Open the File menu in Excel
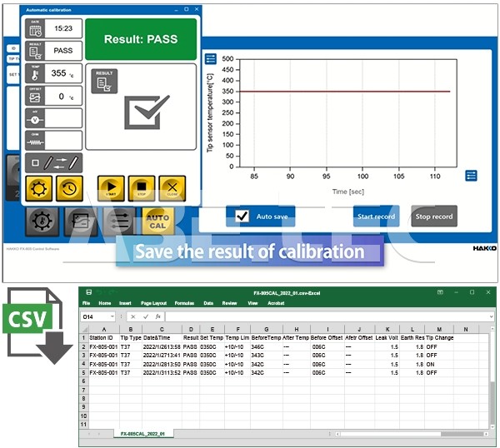500x448 pixels. pos(86,303)
